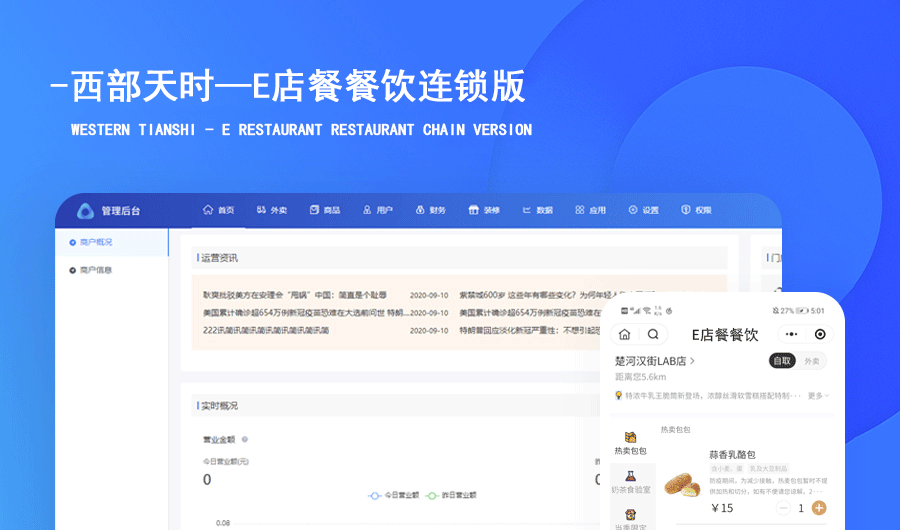The height and width of the screenshot is (530, 900).
Task: Click the 今日营业额(元) value 0
Action: point(207,479)
